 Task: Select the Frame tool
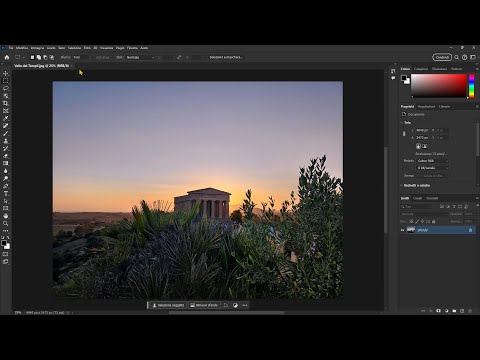(x=6, y=111)
